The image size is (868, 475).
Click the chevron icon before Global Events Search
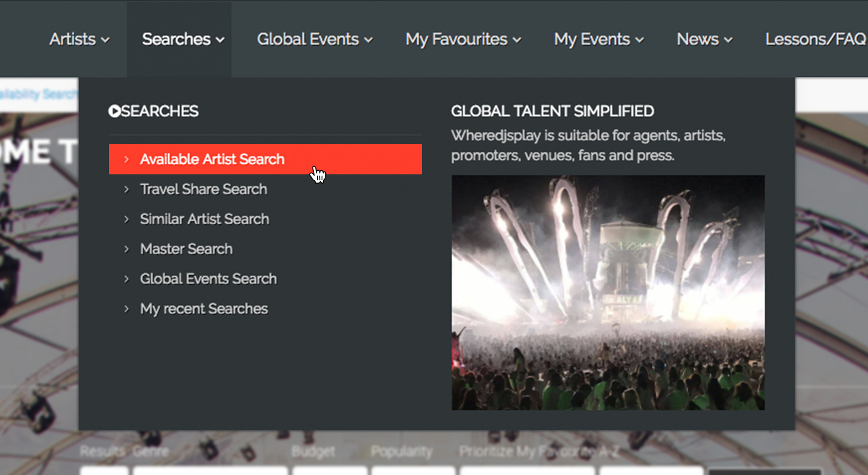pyautogui.click(x=126, y=279)
